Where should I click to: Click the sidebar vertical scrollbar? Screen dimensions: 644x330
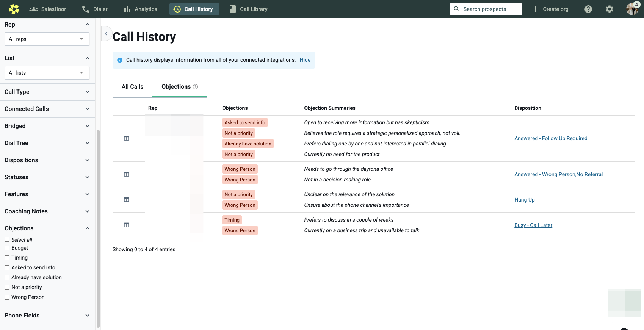click(x=98, y=229)
